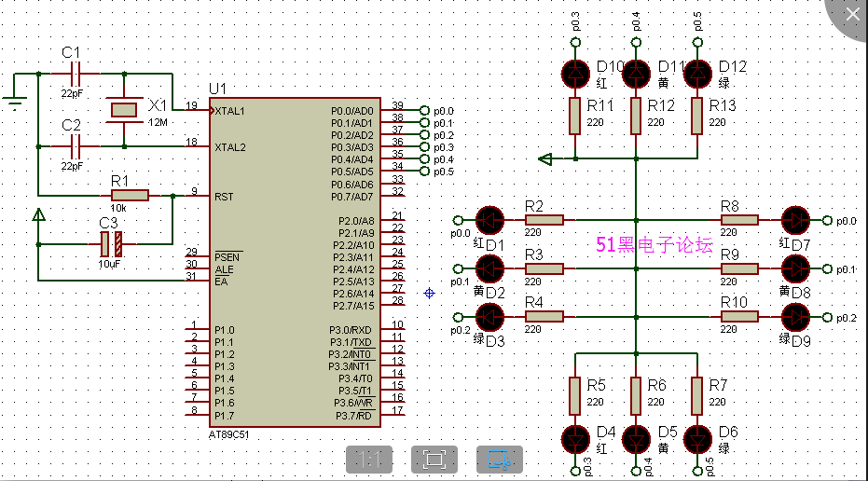868x481 pixels.
Task: Click the power arrow terminal near R11
Action: (x=545, y=159)
